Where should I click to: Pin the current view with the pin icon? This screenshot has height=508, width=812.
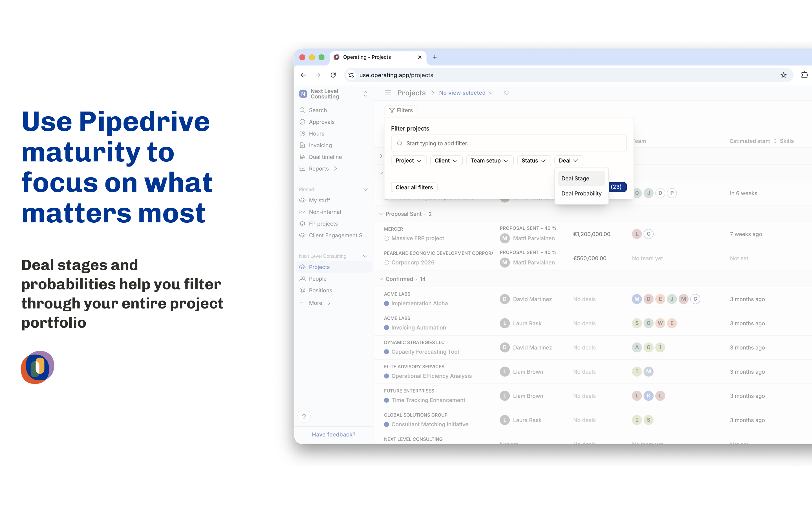506,93
